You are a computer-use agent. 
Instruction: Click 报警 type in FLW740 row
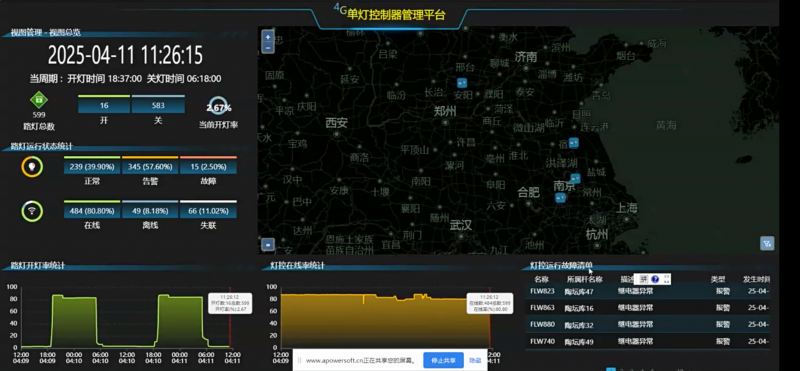(722, 341)
